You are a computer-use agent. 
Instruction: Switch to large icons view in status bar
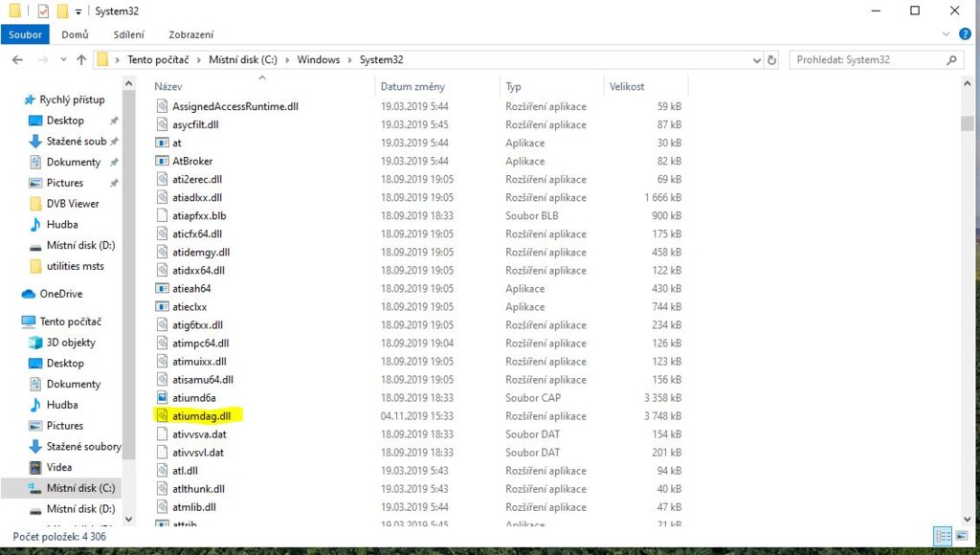point(961,537)
